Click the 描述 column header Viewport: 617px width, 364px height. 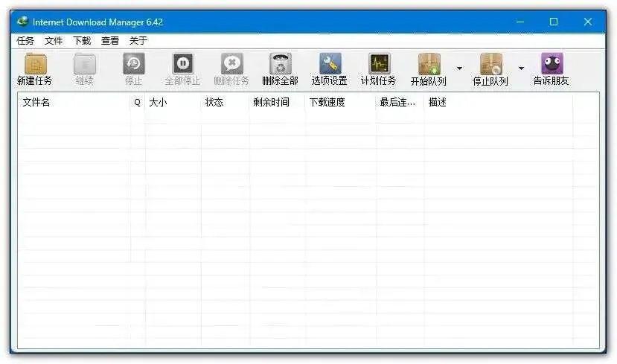click(x=498, y=102)
